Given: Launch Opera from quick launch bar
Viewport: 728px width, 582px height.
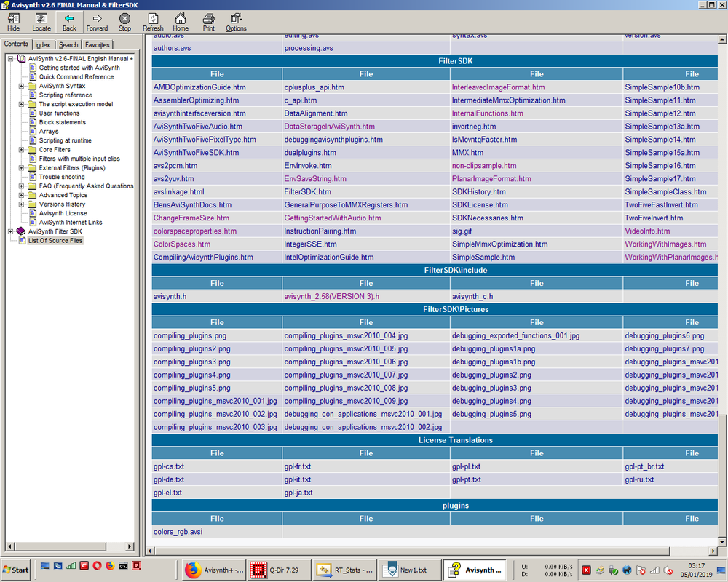Looking at the screenshot, I should click(97, 566).
